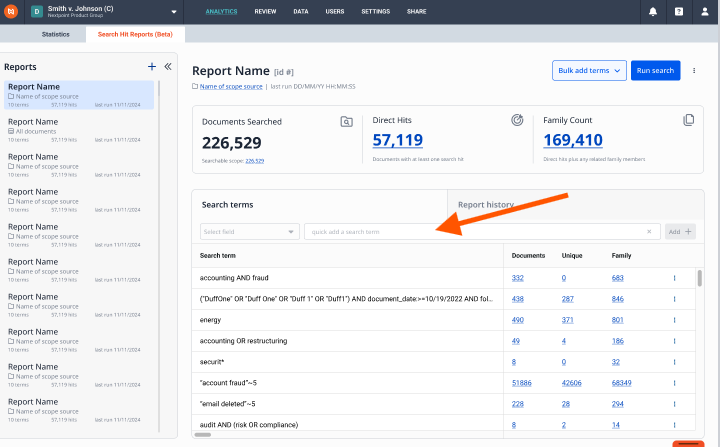The width and height of the screenshot is (720, 447).
Task: Sort by the Documents column header
Action: [528, 255]
